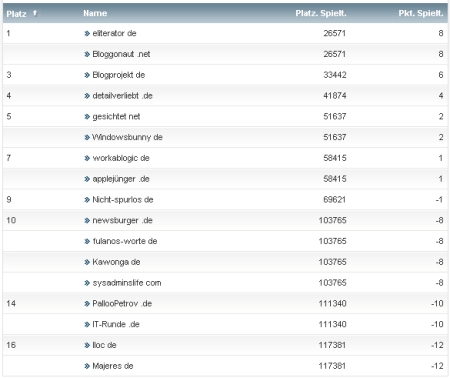
Task: Sort by the Name column header
Action: pyautogui.click(x=95, y=13)
